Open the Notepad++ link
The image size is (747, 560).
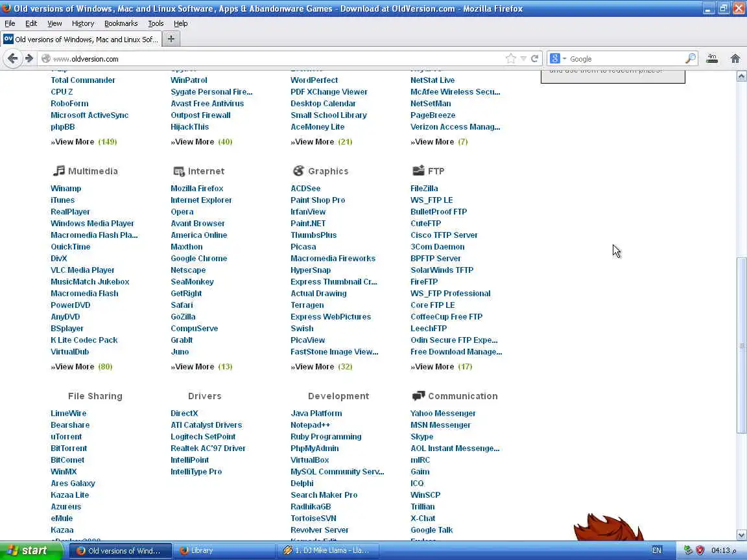[310, 425]
